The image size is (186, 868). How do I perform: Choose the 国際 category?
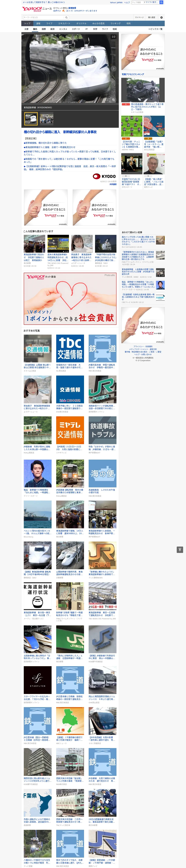click(44, 29)
